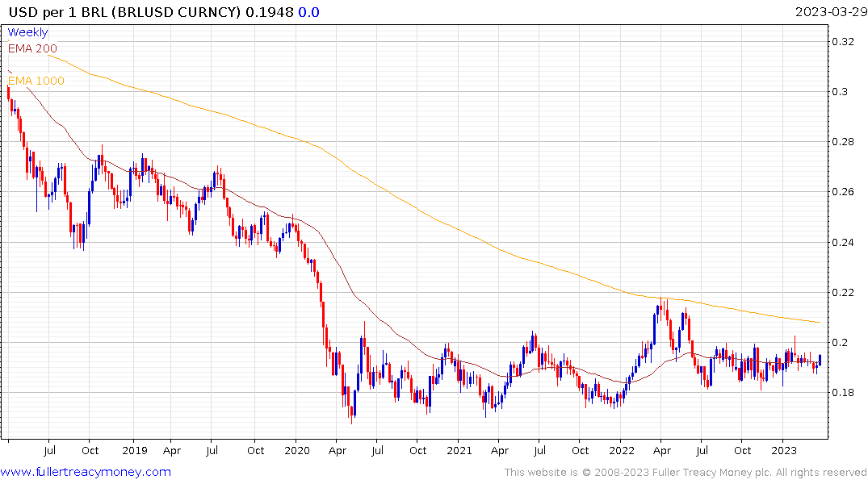This screenshot has height=484, width=868.
Task: Click the 0.18 y-axis label
Action: pyautogui.click(x=843, y=393)
